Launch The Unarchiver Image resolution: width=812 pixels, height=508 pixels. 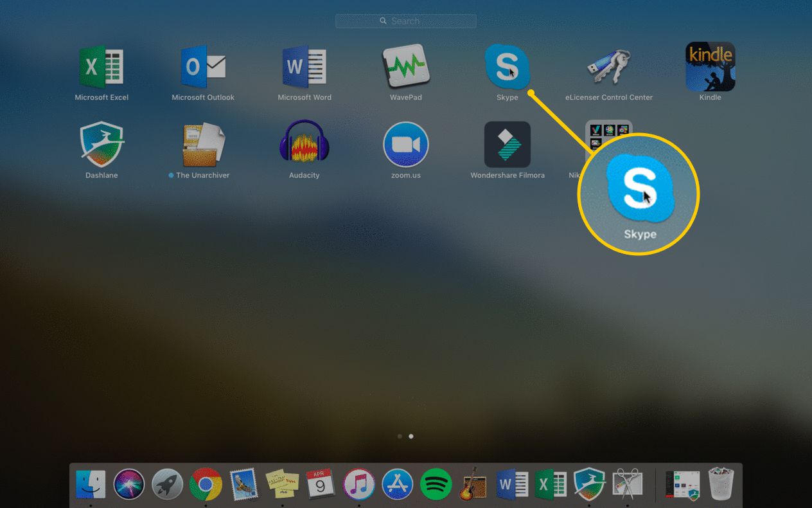203,145
